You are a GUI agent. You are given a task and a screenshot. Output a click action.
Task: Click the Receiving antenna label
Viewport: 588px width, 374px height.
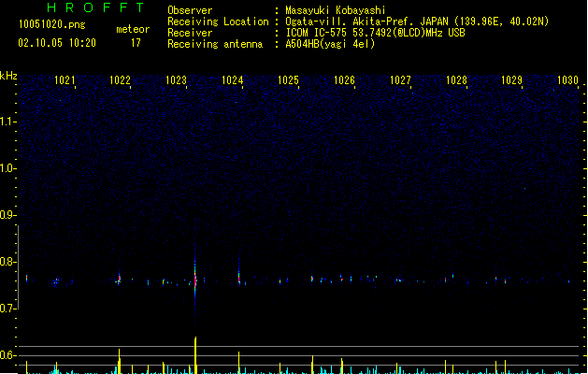click(215, 44)
